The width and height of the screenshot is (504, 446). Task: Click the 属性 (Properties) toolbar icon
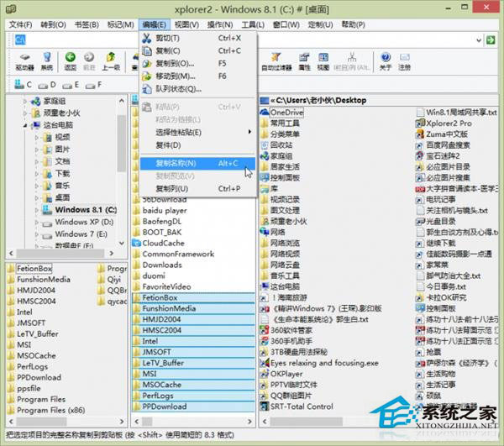[304, 61]
